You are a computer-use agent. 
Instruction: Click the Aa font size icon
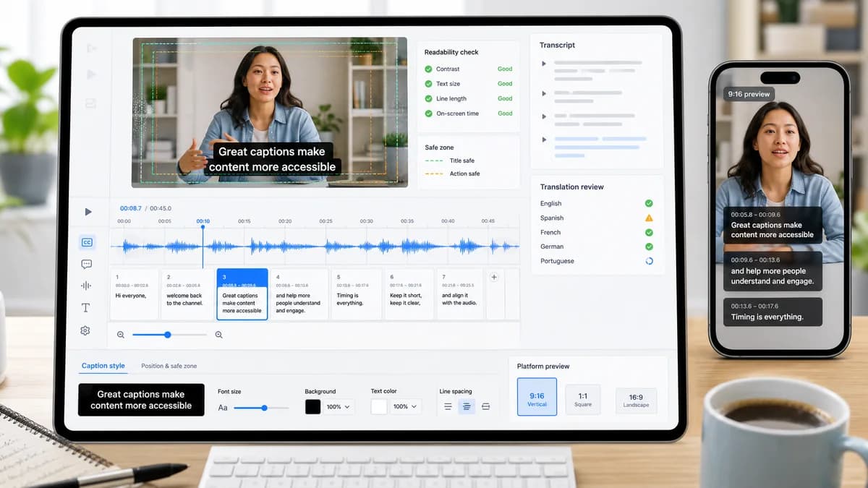click(x=223, y=408)
